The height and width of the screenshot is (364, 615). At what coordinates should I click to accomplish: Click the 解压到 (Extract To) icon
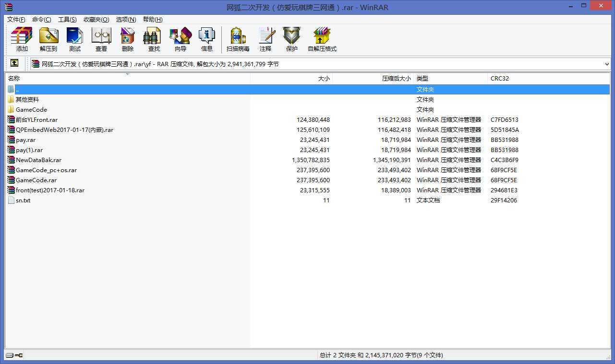(x=48, y=39)
